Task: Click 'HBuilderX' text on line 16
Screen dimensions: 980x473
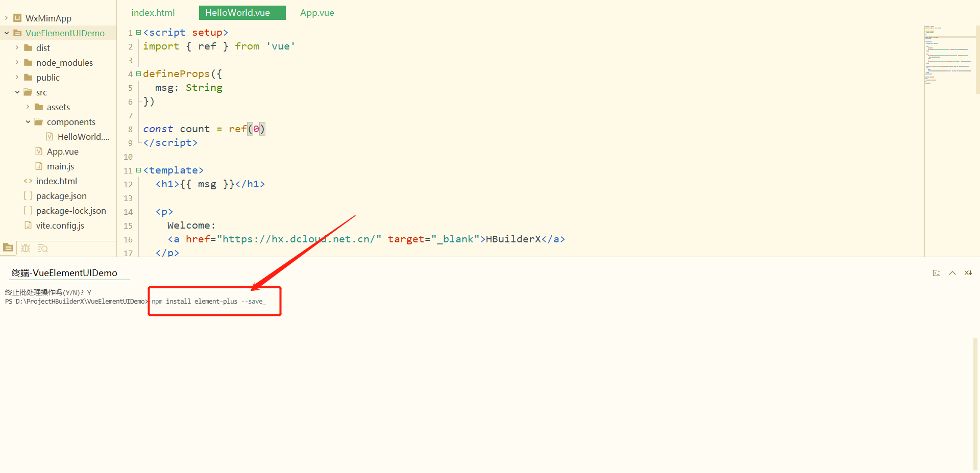Action: click(513, 239)
